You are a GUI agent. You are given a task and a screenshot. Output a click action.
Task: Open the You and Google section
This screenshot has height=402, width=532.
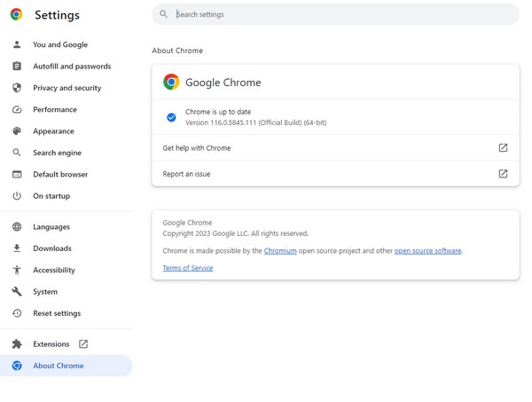60,44
